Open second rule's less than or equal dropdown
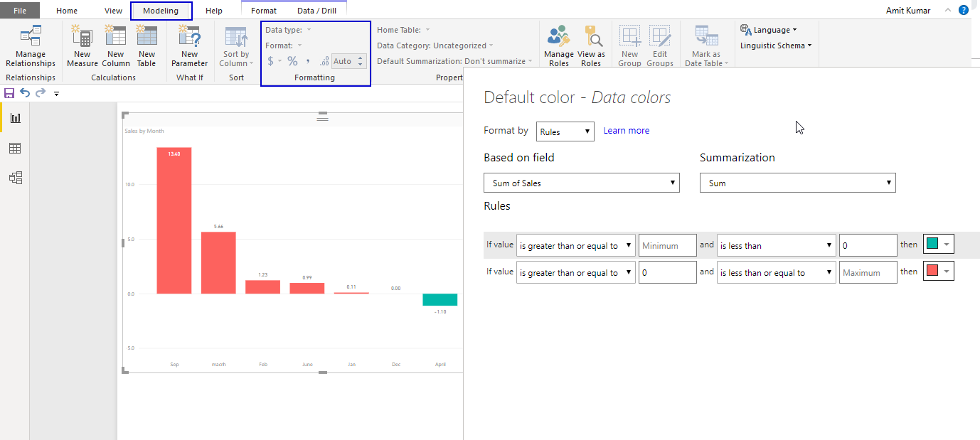The image size is (980, 440). 777,272
